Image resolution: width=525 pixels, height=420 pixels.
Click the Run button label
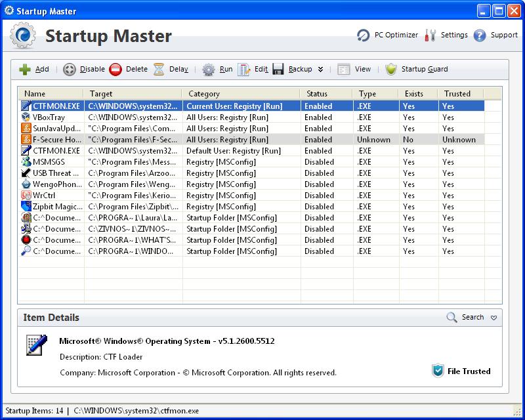coord(226,69)
